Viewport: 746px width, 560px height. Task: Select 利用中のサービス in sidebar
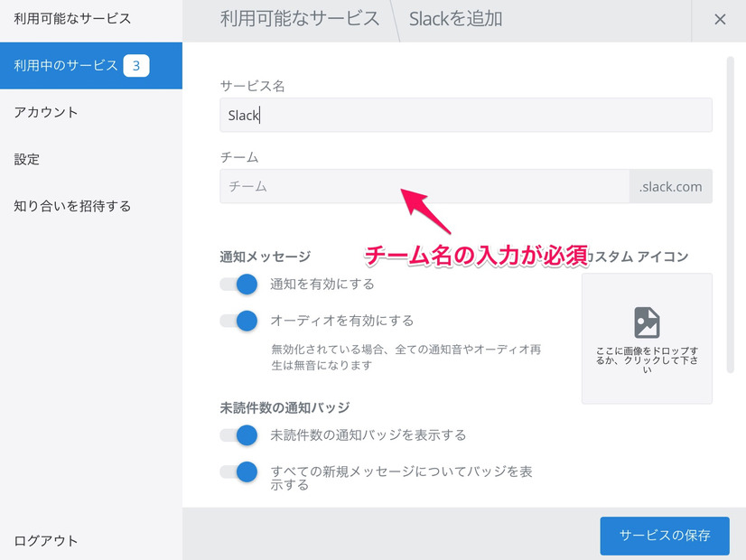91,66
